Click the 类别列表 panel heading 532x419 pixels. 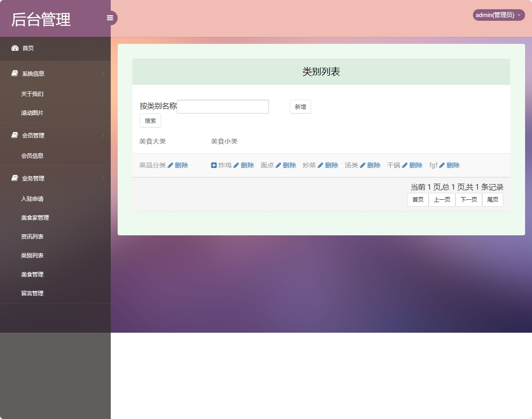pyautogui.click(x=321, y=72)
